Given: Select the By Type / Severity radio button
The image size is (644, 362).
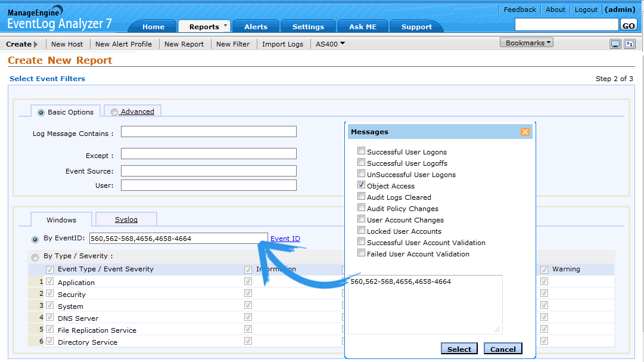Looking at the screenshot, I should click(x=35, y=257).
